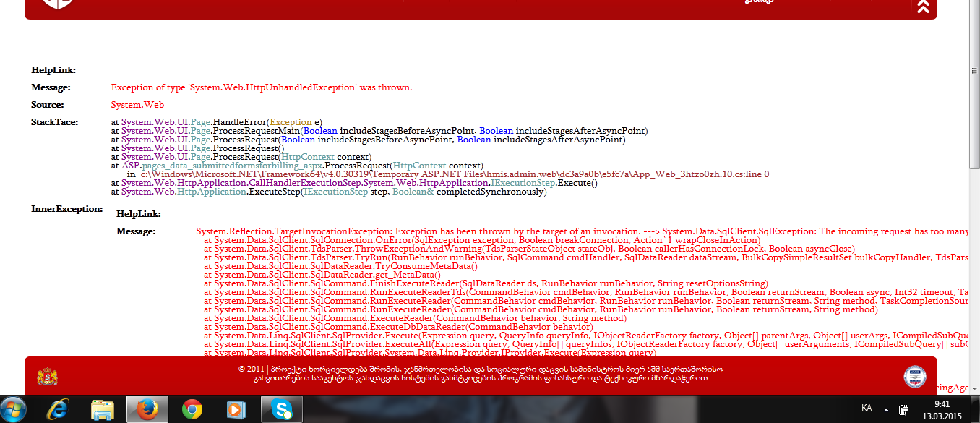Show hidden system tray icons
980x423 pixels.
887,409
